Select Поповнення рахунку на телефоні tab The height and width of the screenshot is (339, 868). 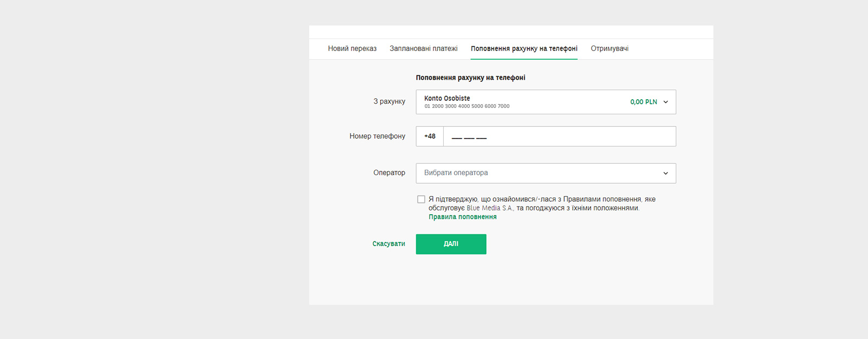tap(524, 49)
